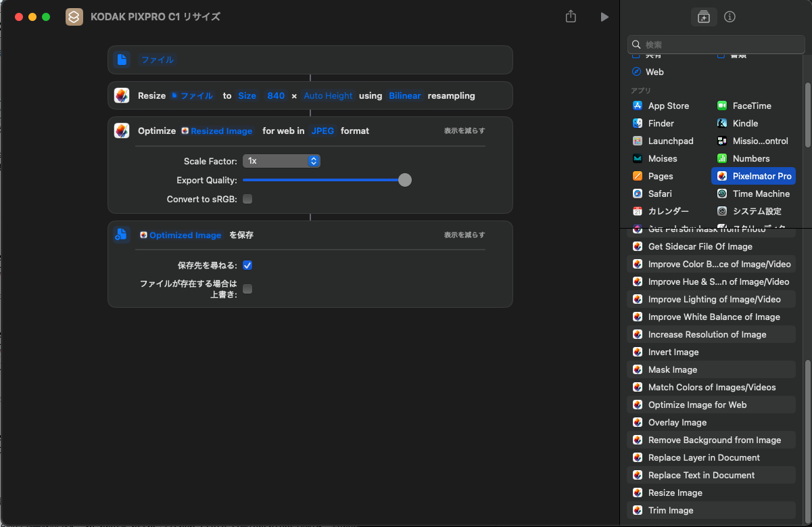This screenshot has width=812, height=527.
Task: Enable ファイルが存在する場合は上書き checkbox
Action: point(247,289)
